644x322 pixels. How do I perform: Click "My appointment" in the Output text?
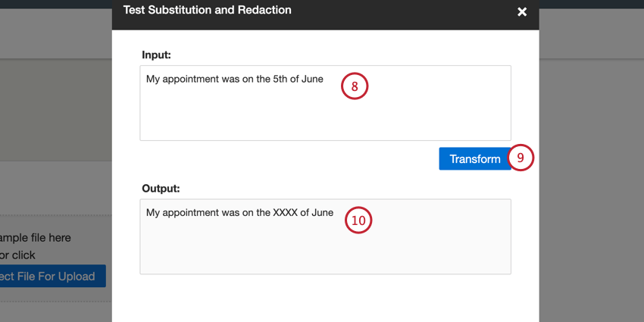[182, 213]
